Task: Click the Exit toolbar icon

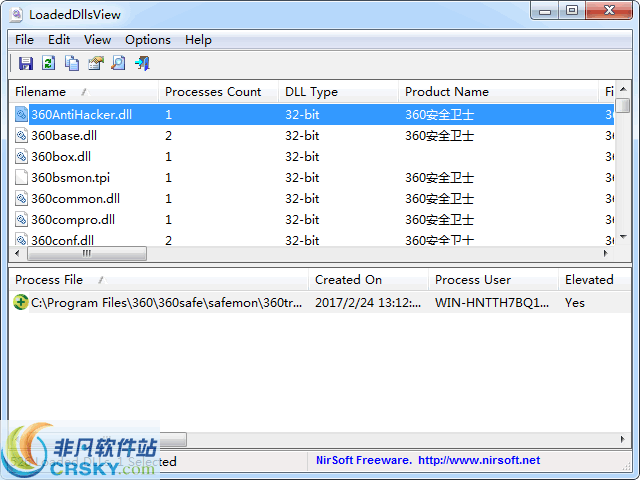Action: click(x=142, y=63)
